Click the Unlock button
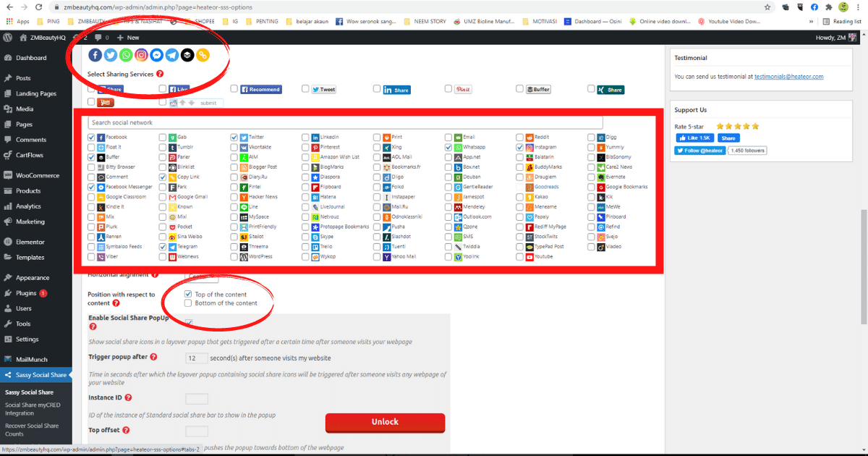Screen dimensions: 868x456 (x=385, y=423)
